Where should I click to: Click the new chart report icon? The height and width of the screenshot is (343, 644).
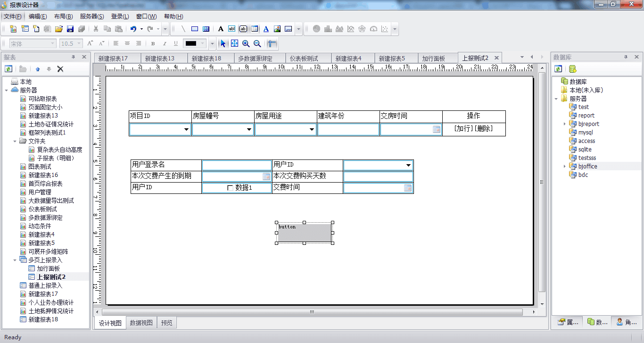[14, 29]
